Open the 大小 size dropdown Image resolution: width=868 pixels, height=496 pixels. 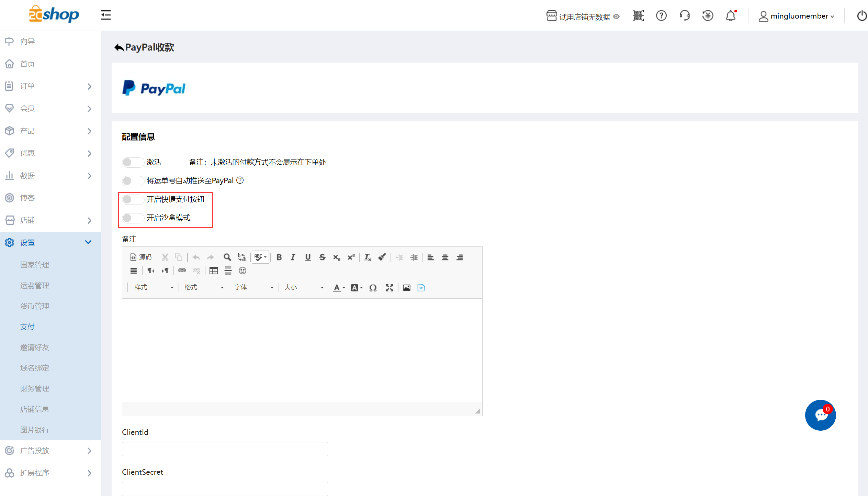304,288
